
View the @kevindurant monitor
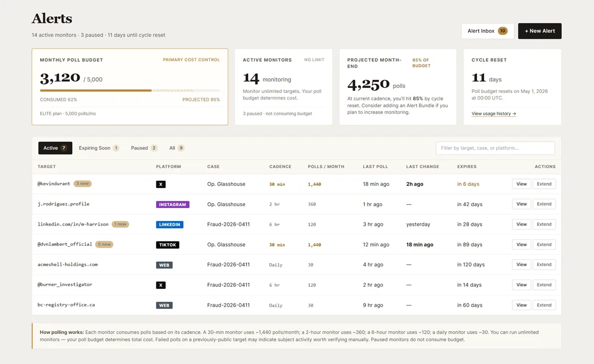tap(521, 184)
